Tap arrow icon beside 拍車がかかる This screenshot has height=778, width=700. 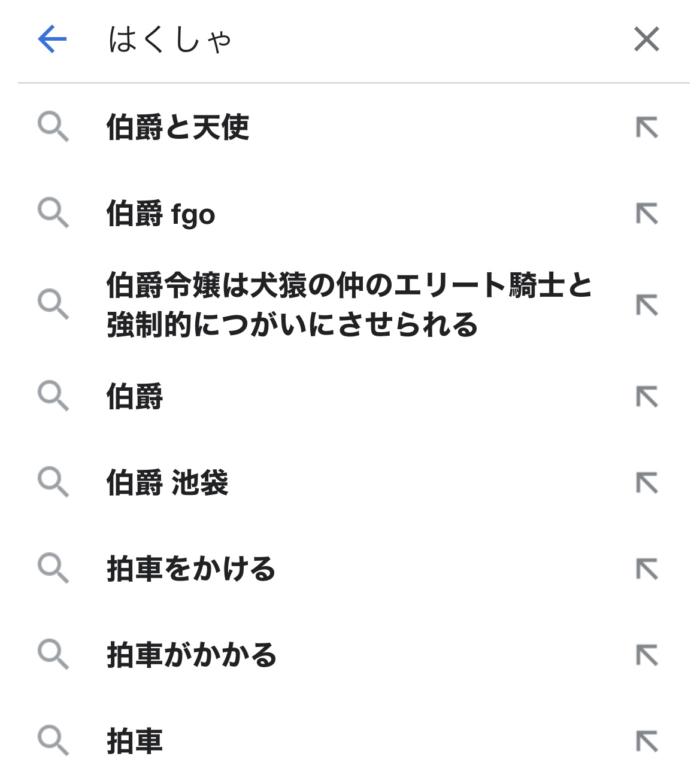click(x=647, y=655)
